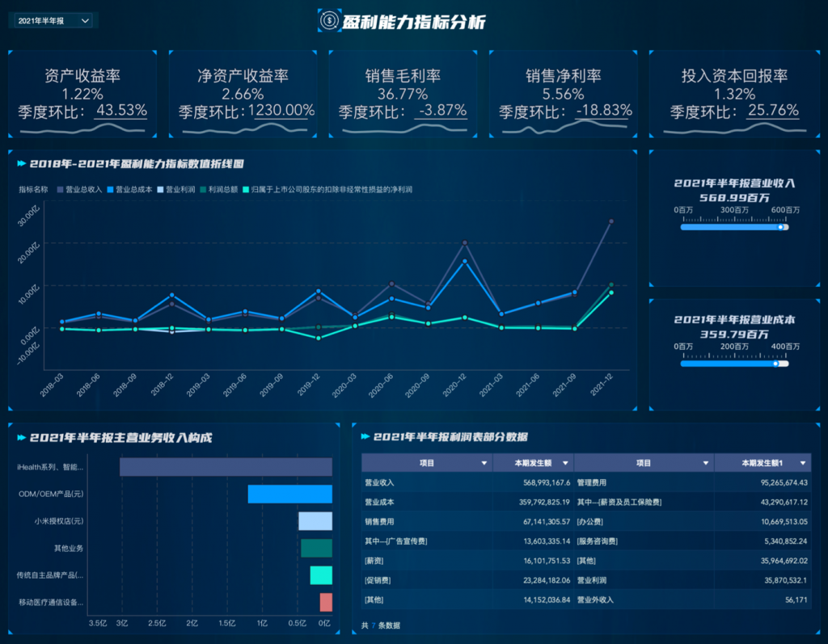Click the 359.79百万 cost figure

(x=734, y=335)
